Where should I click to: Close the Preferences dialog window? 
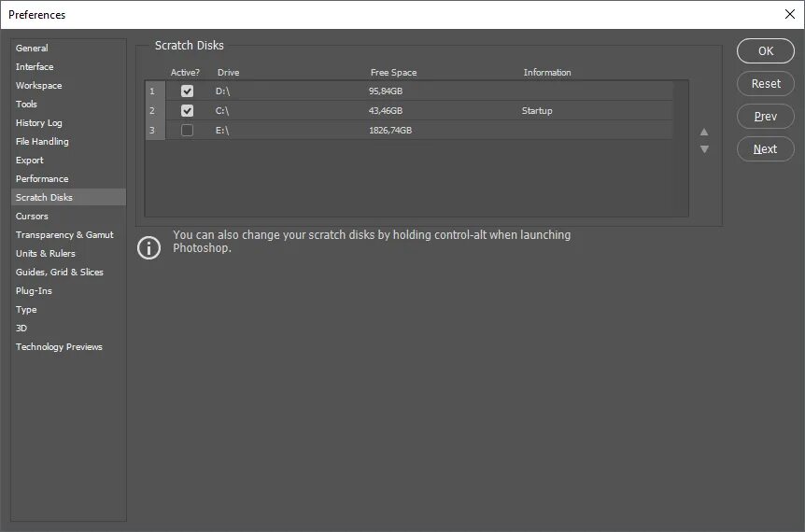point(790,14)
